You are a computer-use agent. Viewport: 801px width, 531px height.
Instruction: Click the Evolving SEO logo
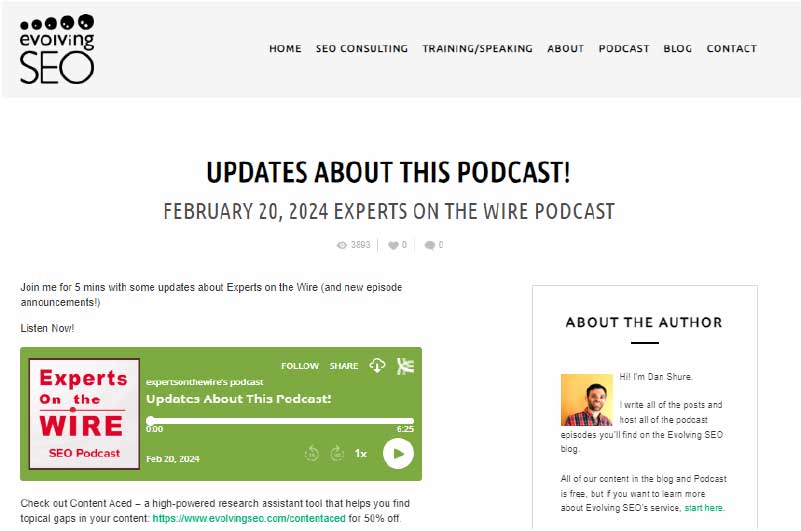click(x=57, y=49)
